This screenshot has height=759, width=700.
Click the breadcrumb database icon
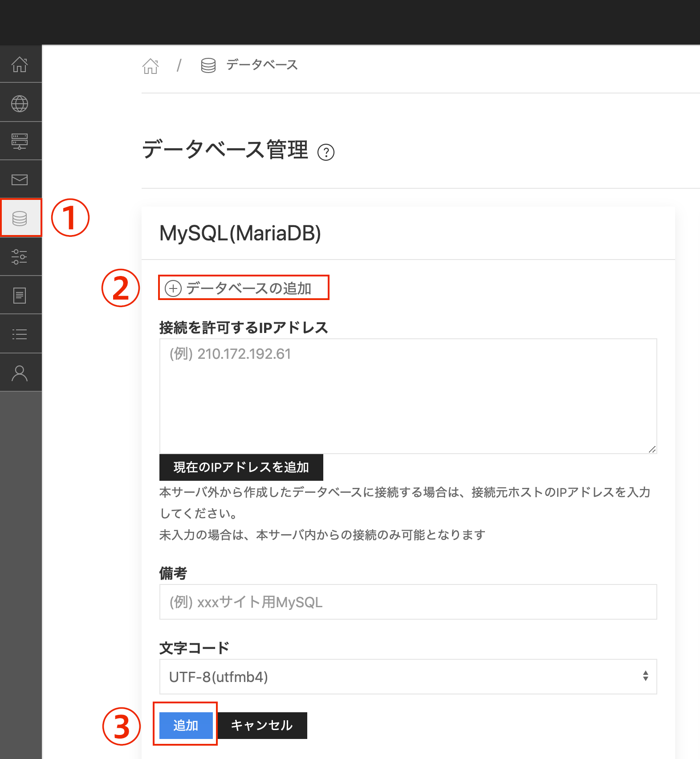coord(208,65)
